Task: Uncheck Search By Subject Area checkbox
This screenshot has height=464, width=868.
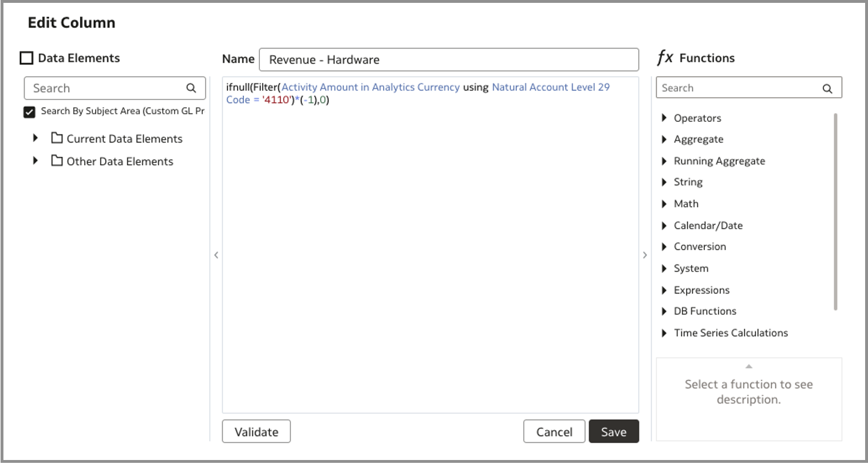Action: click(29, 112)
